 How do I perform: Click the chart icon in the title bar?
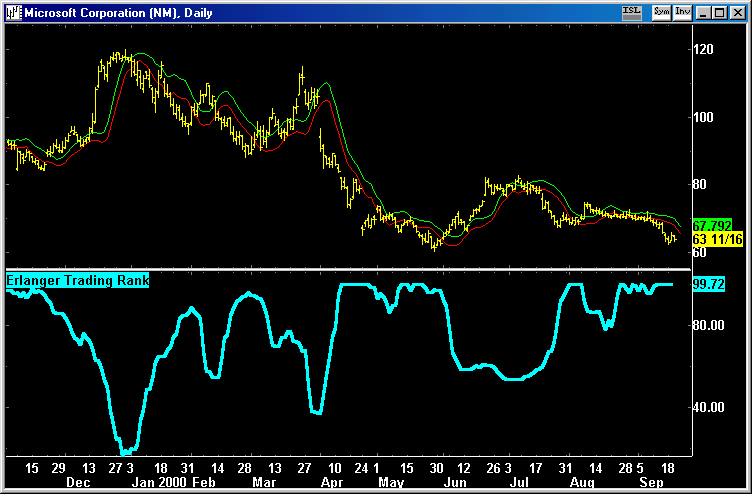[x=13, y=12]
